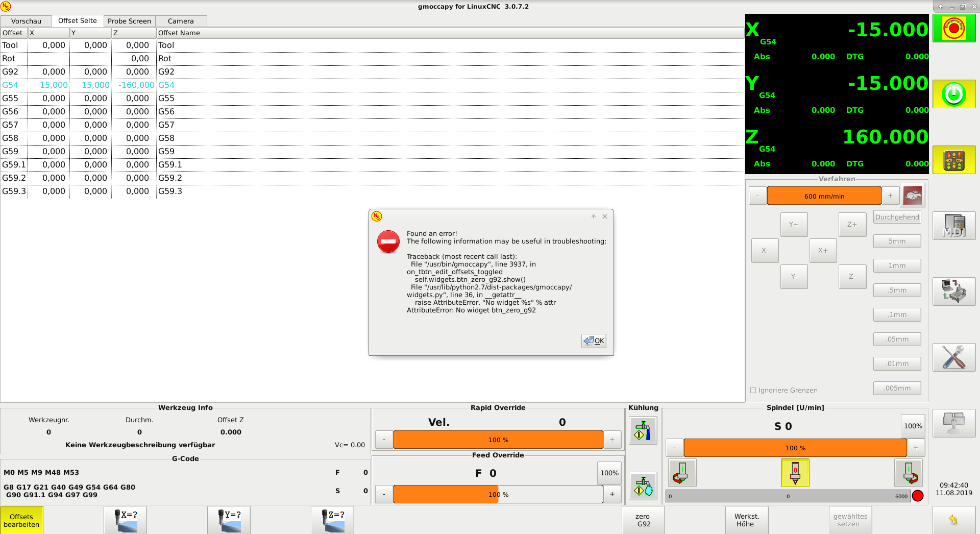980x534 pixels.
Task: Select .05mm jog increment
Action: pyautogui.click(x=897, y=339)
